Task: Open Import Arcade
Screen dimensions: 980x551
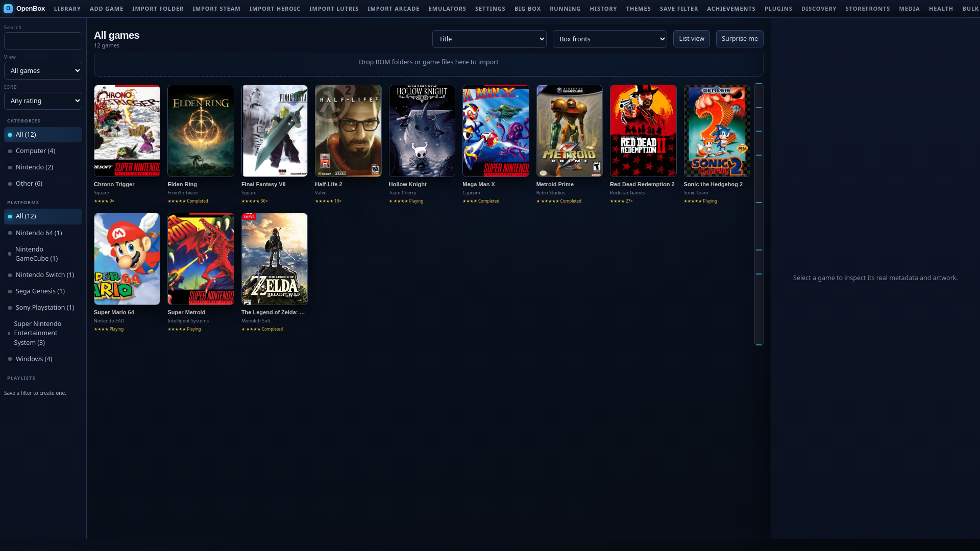Action: [x=394, y=9]
